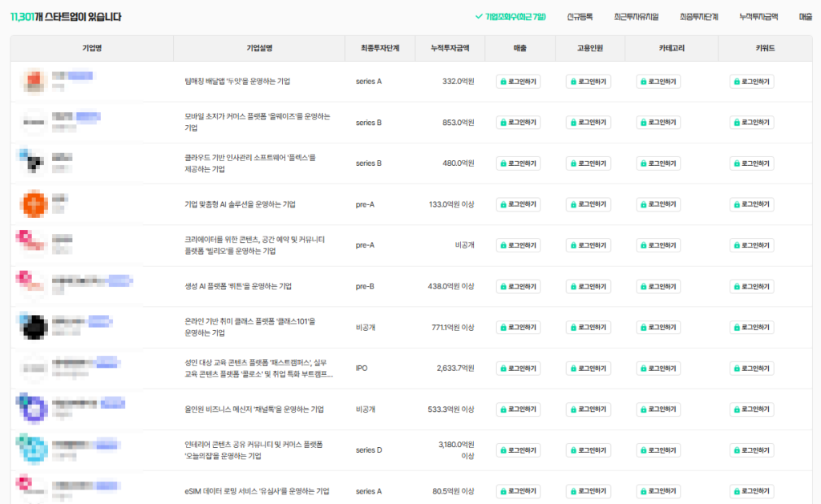Viewport: 821px width, 504px height.
Task: Click the 키워드 lock icon for AI 솔루션 row
Action: coord(736,204)
